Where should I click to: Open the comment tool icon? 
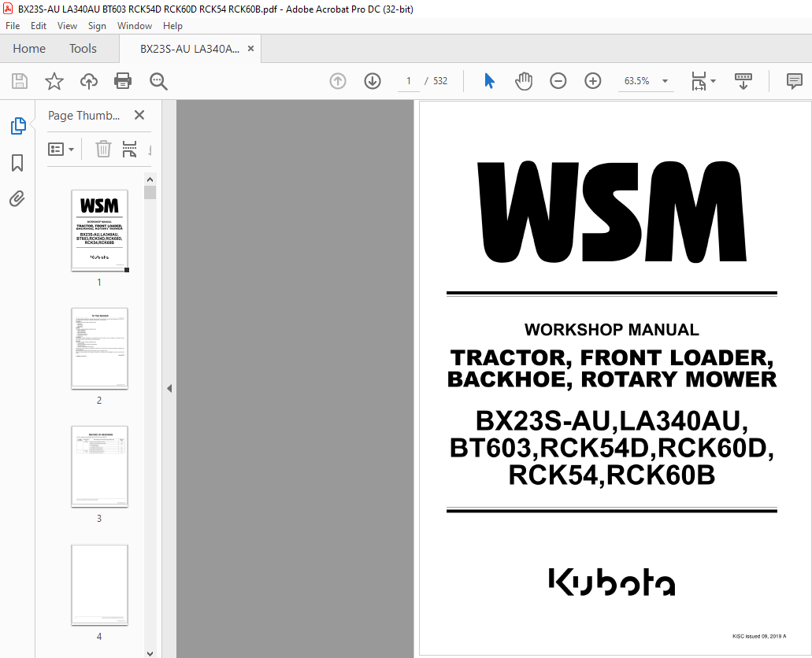(x=794, y=81)
